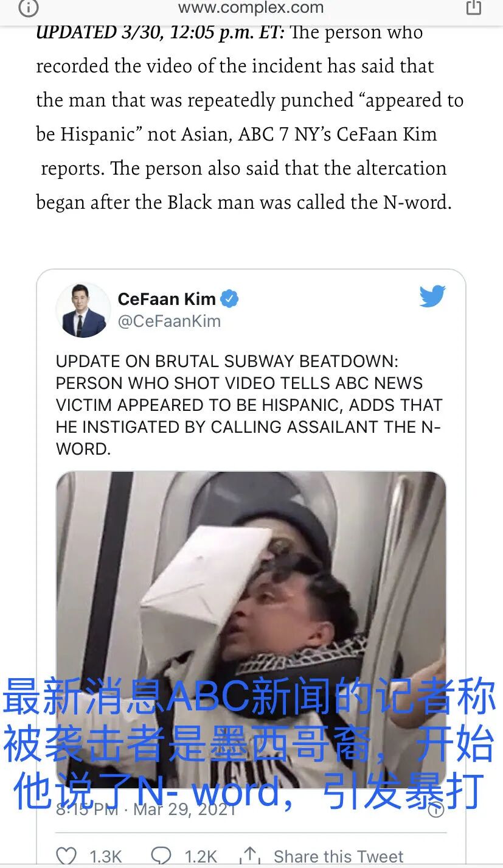Open the Mar 29, 2021 timestamp link
This screenshot has height=868, width=503.
click(x=146, y=810)
